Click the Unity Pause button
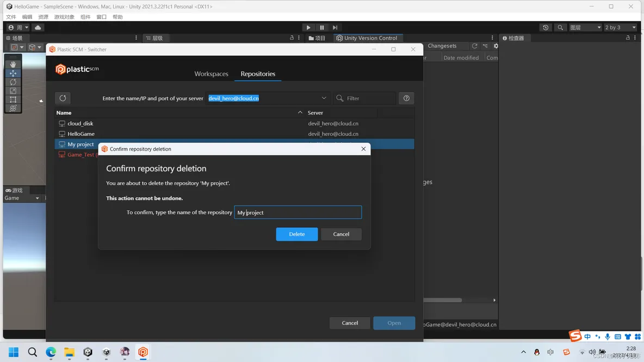The height and width of the screenshot is (362, 644). coord(321,28)
